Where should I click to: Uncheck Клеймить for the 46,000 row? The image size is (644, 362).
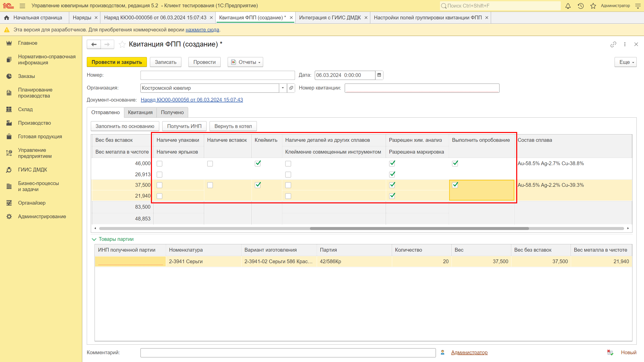(258, 163)
